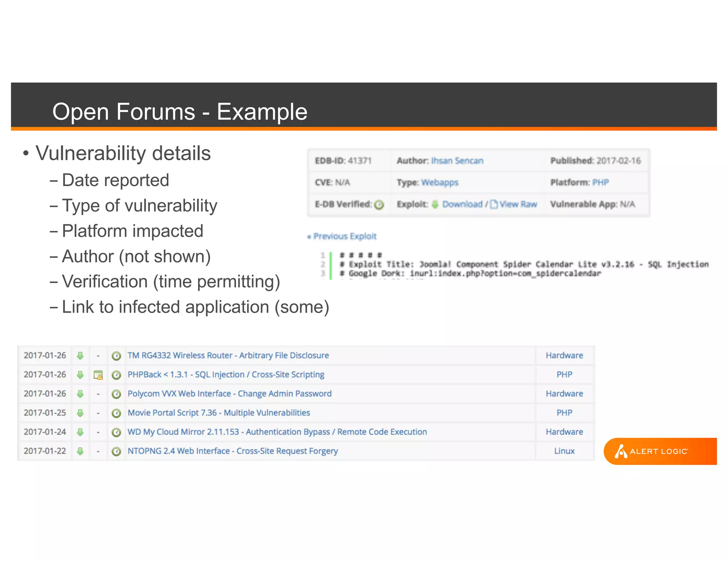Click Linux platform for NTOPNG row
Viewport: 728px width, 562px height.
[x=564, y=451]
